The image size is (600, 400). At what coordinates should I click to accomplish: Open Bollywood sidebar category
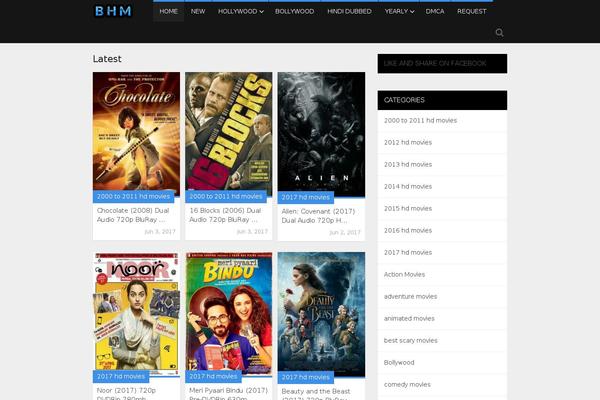(x=399, y=362)
